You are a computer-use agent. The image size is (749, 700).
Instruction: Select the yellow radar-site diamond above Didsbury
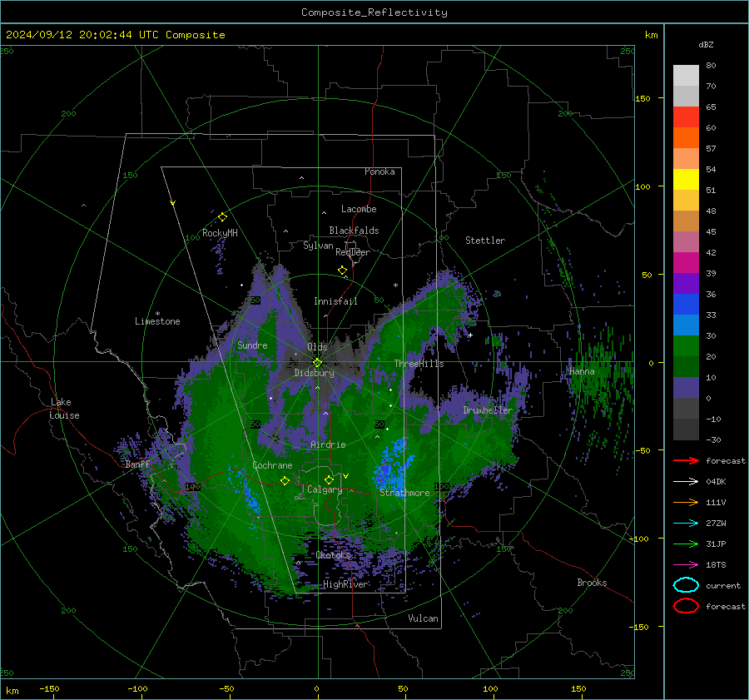point(317,363)
